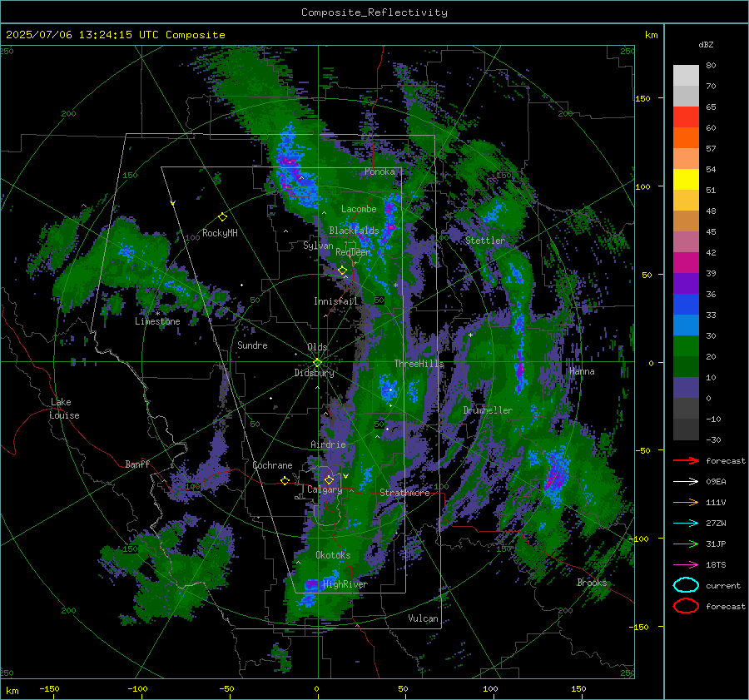Click the cyan 'current' ellipse legend icon
Screen dimensions: 749x700
point(686,585)
